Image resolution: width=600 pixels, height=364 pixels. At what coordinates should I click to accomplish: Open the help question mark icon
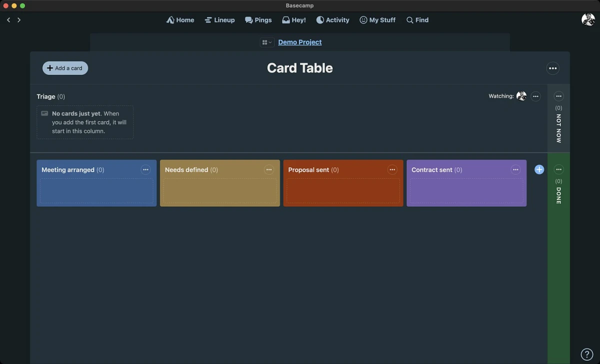pos(586,354)
